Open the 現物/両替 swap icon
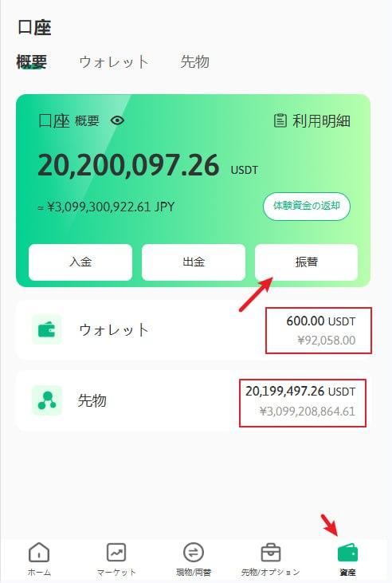392x583 pixels. point(194,552)
